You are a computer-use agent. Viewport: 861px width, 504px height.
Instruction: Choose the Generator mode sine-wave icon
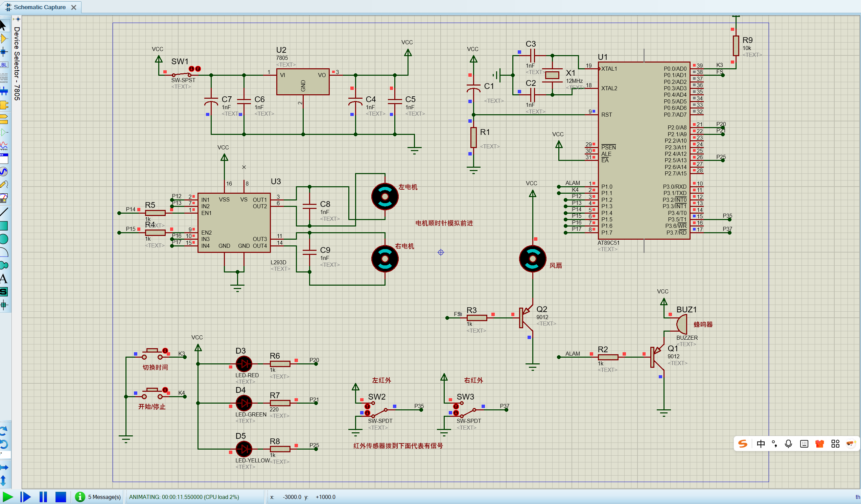[4, 171]
